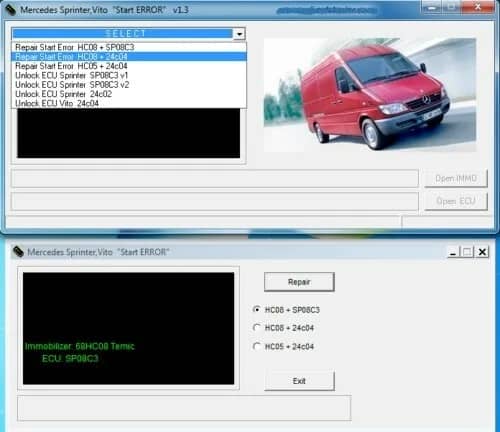Open the SELECT combo box arrow
Viewport: 500px width, 432px height.
239,34
